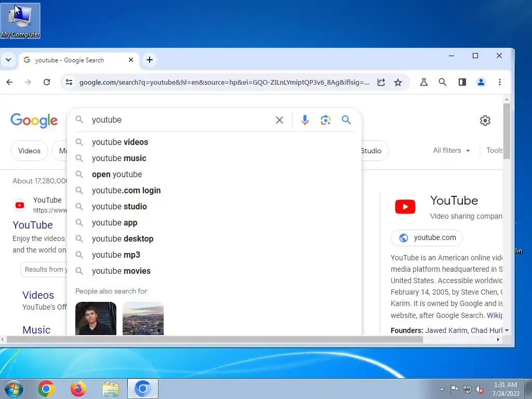Select suggestion 'youtube studio'
This screenshot has width=532, height=399.
point(215,207)
